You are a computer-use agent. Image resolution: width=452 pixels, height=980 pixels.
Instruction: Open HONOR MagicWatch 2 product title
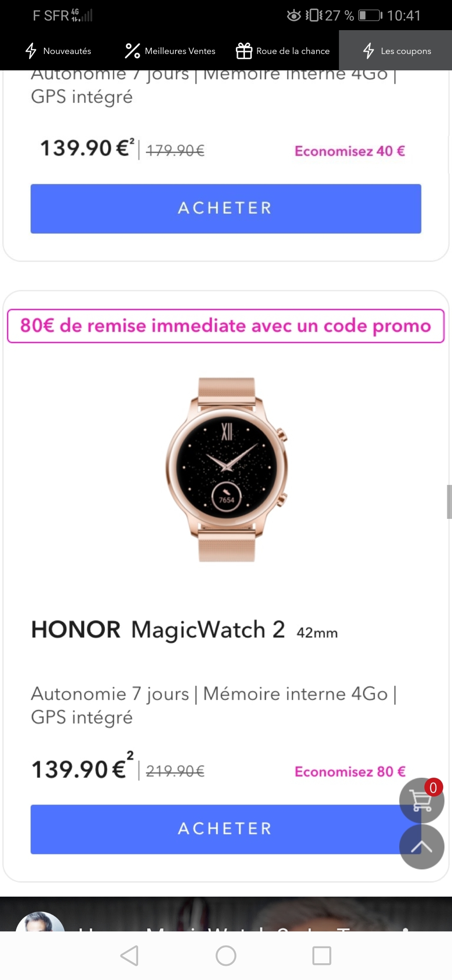(184, 629)
